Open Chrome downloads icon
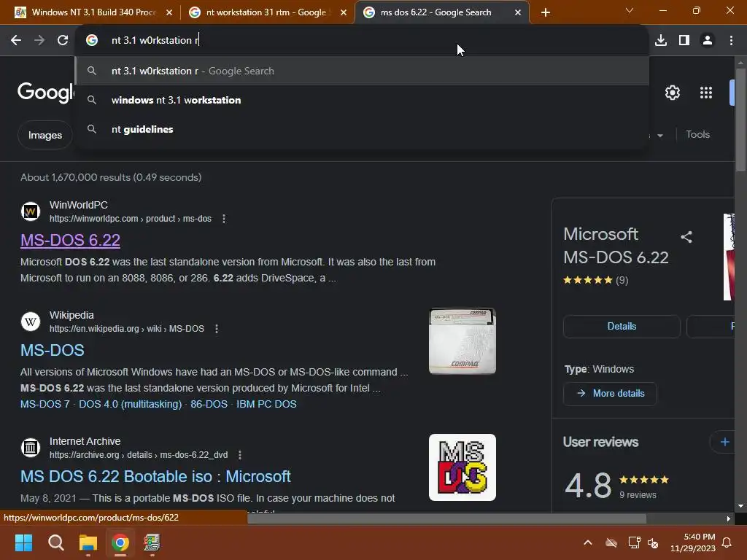747x560 pixels. [x=661, y=41]
